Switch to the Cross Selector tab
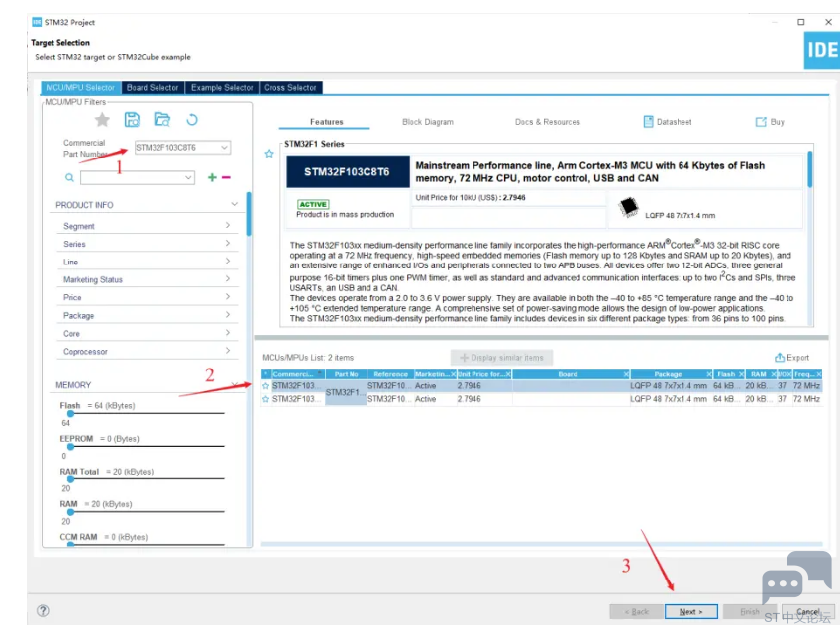840x633 pixels. pos(290,87)
